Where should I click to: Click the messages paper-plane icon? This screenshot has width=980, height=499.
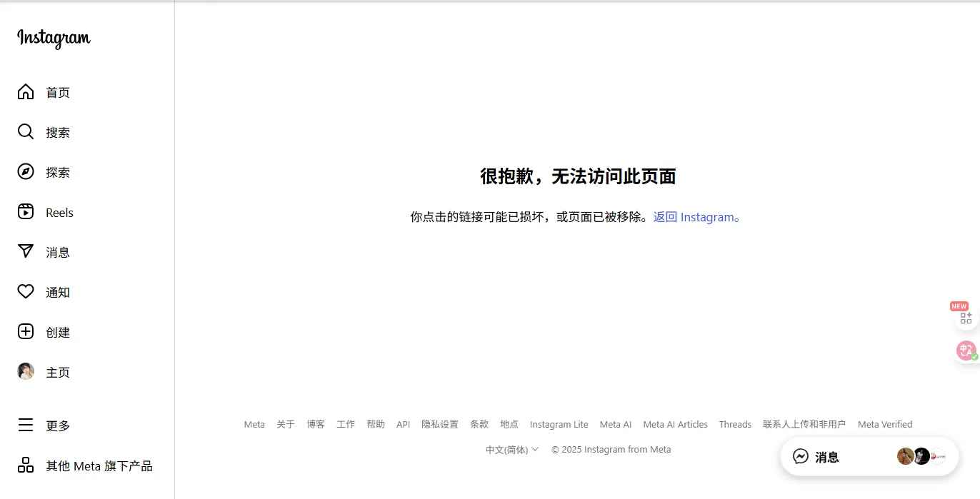(26, 252)
